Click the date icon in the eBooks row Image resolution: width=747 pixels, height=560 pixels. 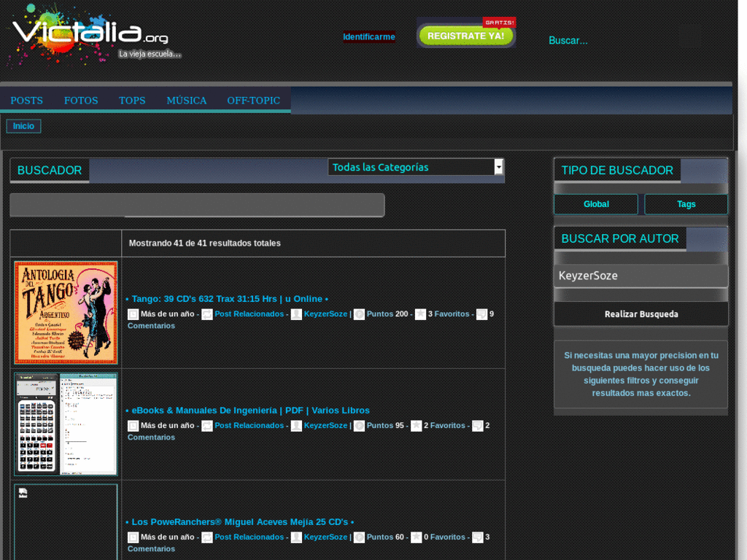tap(133, 426)
